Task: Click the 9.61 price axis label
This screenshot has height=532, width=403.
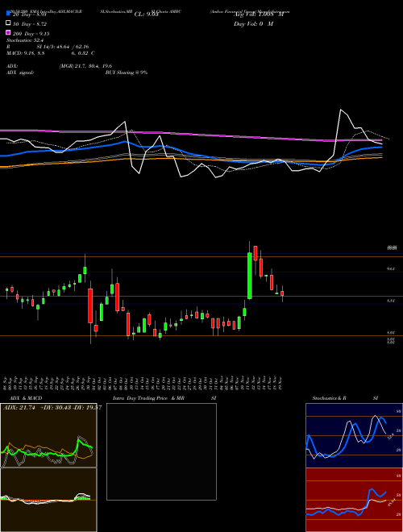Action: coord(391,269)
